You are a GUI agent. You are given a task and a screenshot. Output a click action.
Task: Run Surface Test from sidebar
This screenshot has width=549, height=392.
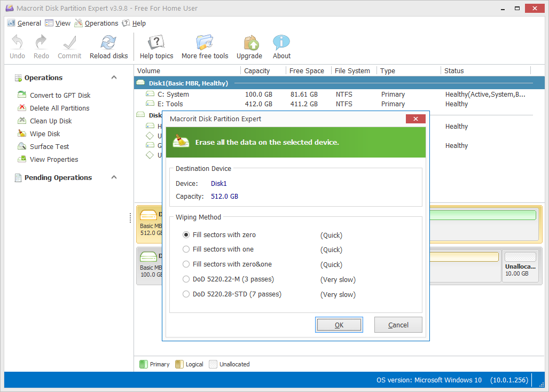coord(49,147)
